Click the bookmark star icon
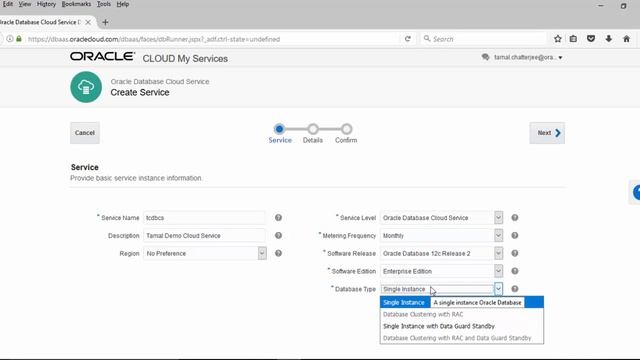Image resolution: width=640 pixels, height=360 pixels. tap(558, 39)
